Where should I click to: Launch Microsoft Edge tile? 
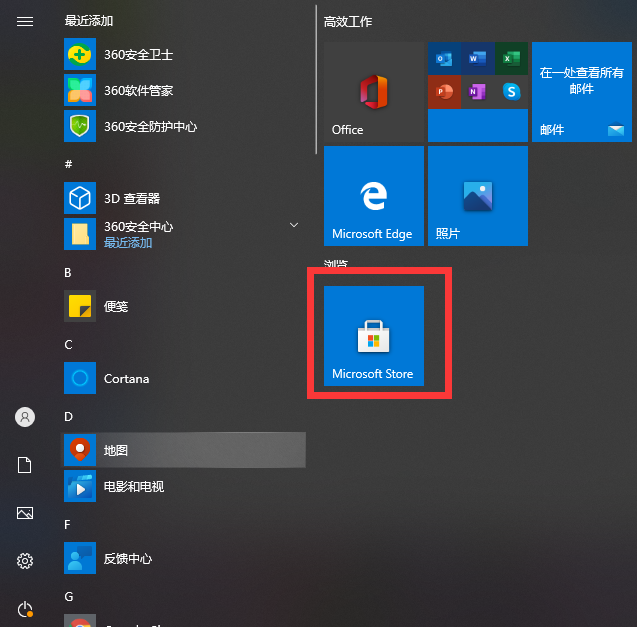coord(374,196)
